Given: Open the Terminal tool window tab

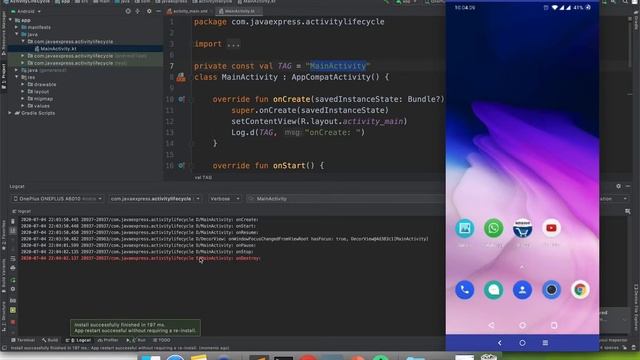Looking at the screenshot, I should click(x=23, y=340).
